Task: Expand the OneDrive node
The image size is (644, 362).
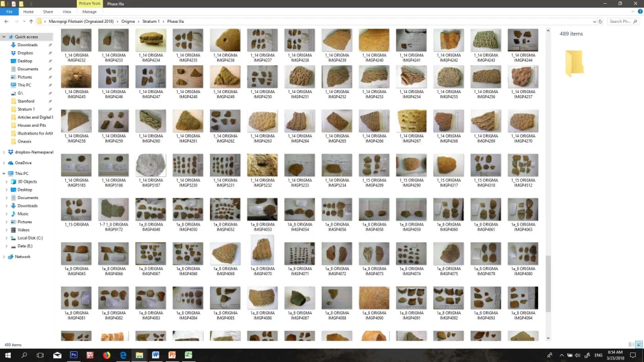Action: tap(4, 163)
